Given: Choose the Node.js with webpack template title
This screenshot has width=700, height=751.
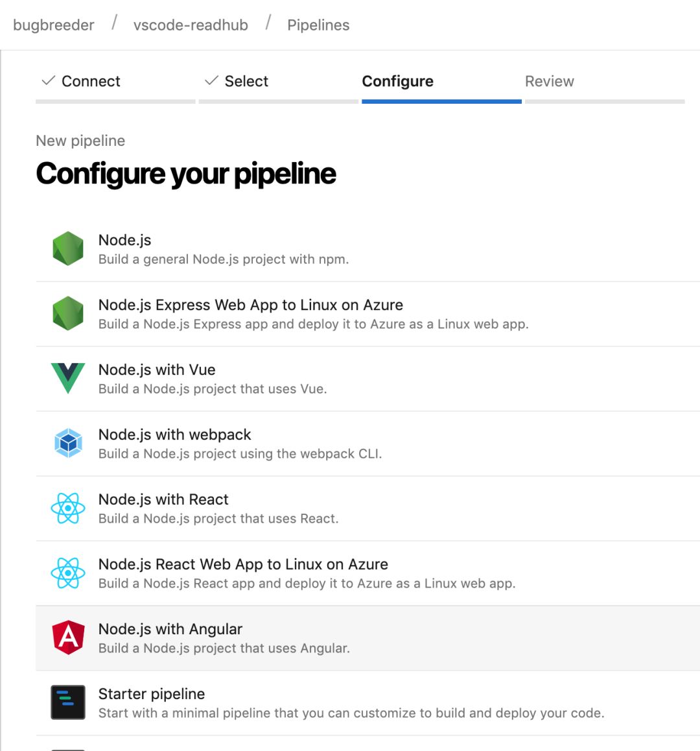Looking at the screenshot, I should (174, 435).
